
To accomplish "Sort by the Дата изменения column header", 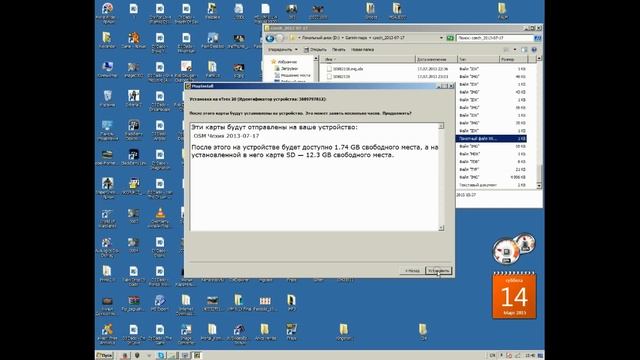I will 436,60.
